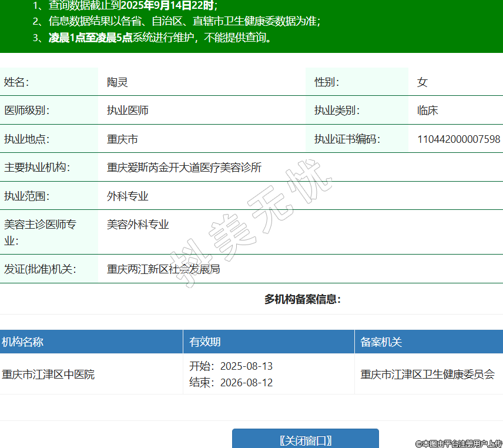Click the 机构名称 column header

pos(22,342)
